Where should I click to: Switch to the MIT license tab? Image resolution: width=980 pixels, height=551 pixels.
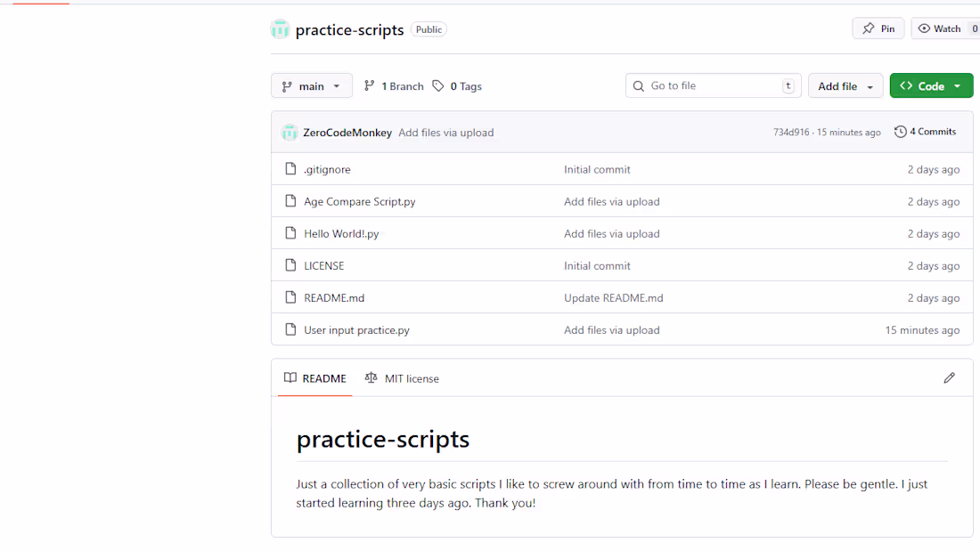pos(402,378)
